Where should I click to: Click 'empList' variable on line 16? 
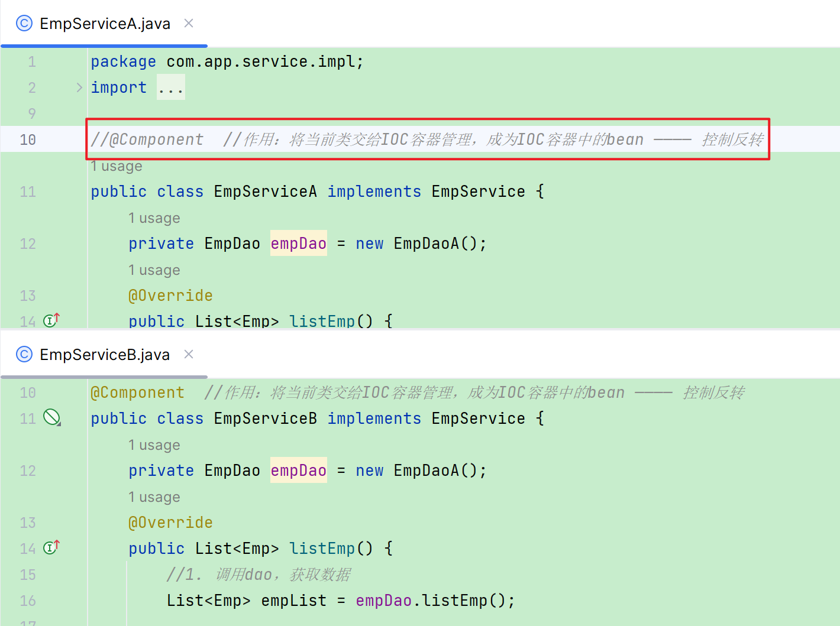coord(294,601)
